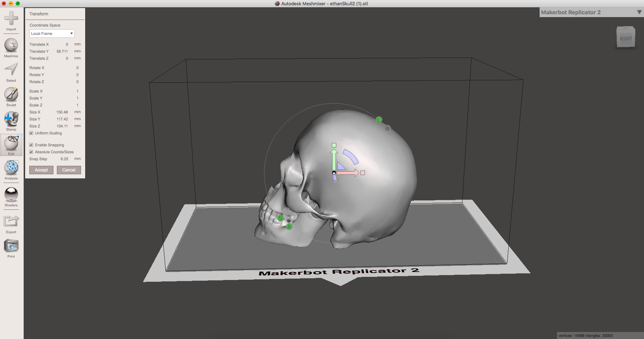The image size is (644, 339).
Task: Click the Transform panel title
Action: tap(39, 14)
